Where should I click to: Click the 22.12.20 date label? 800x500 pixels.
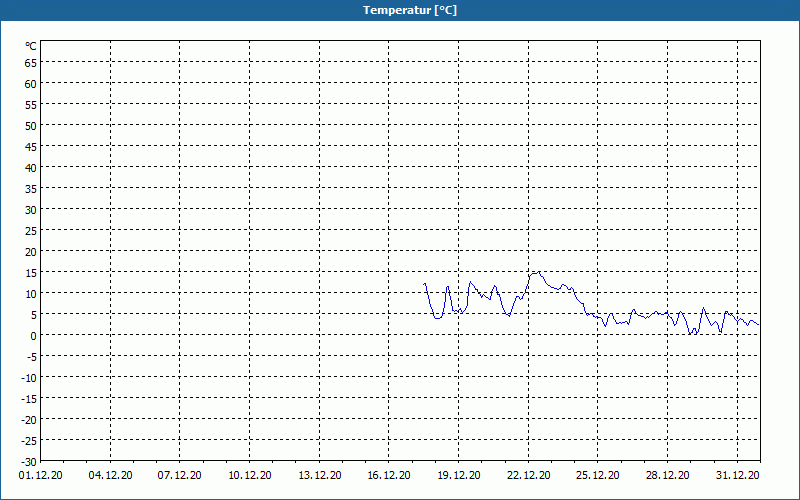529,475
